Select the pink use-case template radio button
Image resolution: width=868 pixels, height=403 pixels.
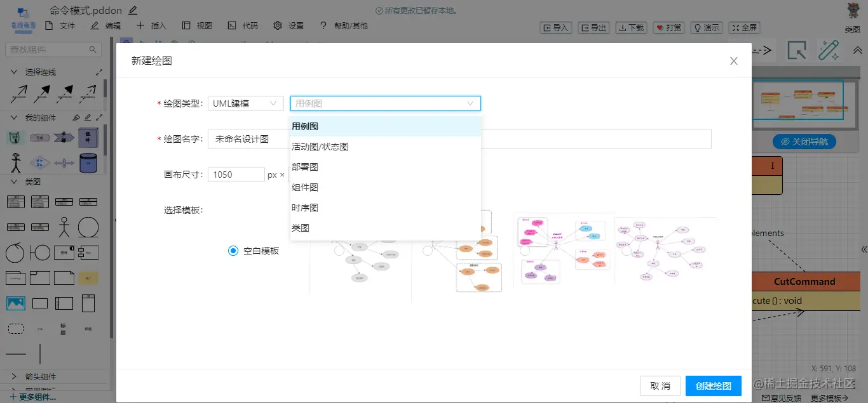click(525, 251)
